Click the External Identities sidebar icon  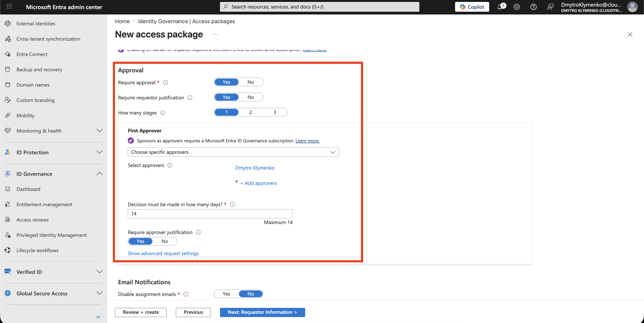point(8,23)
